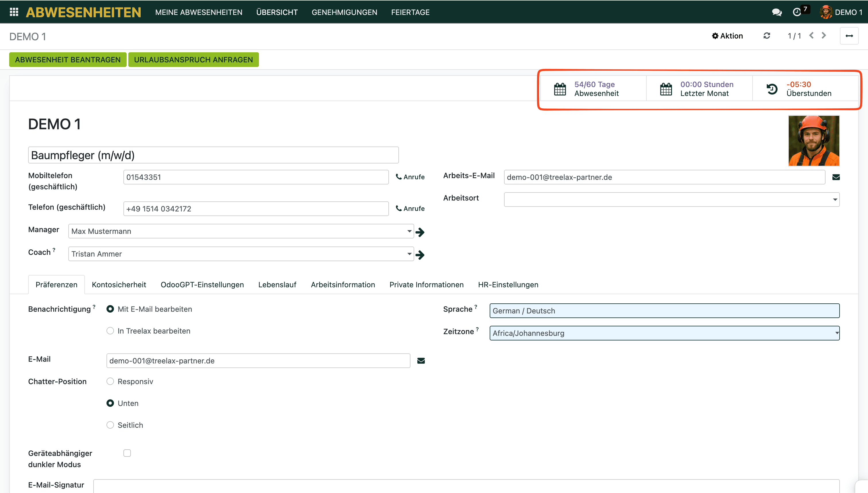Go to next record arrow
Viewport: 868px width, 493px height.
point(824,36)
